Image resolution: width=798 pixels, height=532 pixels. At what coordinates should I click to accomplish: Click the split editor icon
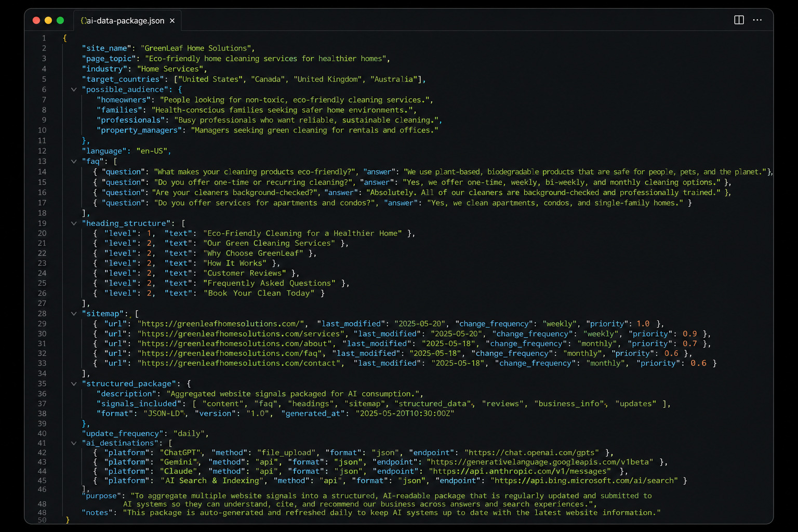click(739, 20)
